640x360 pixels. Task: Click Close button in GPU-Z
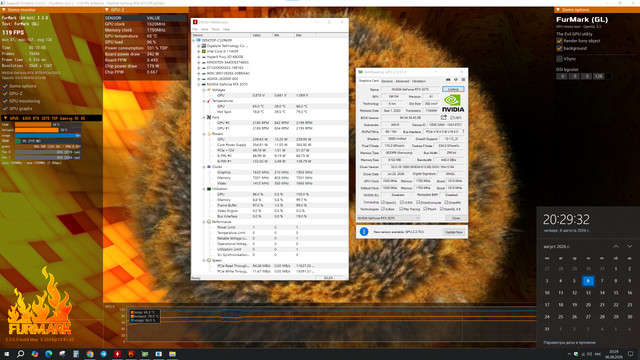(x=456, y=218)
